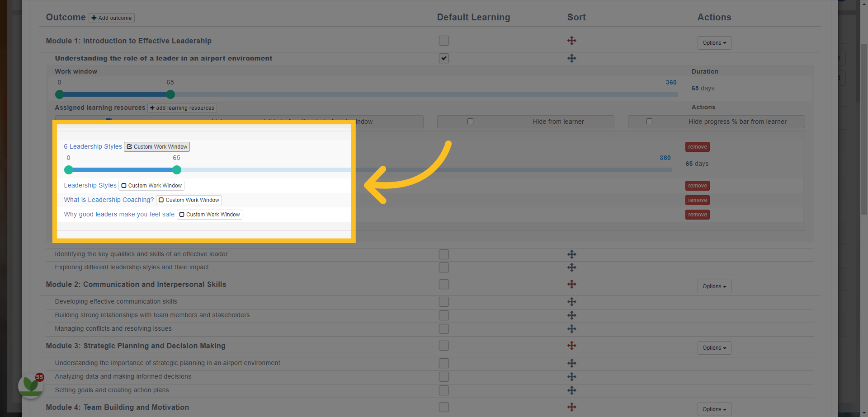The height and width of the screenshot is (417, 868).
Task: Remove the Why good leaders make you feel safe resource
Action: [698, 215]
